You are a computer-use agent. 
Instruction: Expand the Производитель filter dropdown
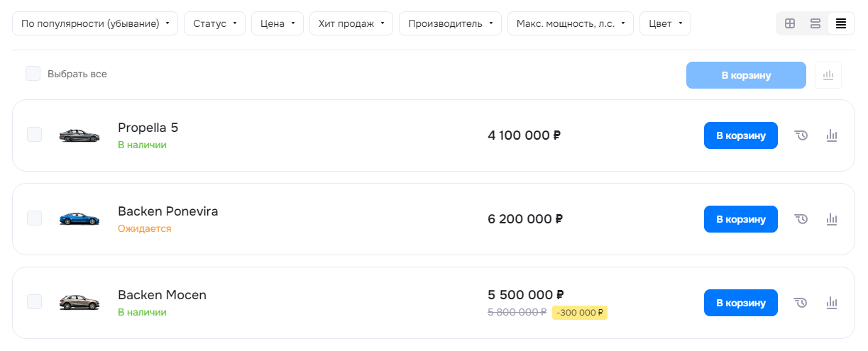point(450,23)
